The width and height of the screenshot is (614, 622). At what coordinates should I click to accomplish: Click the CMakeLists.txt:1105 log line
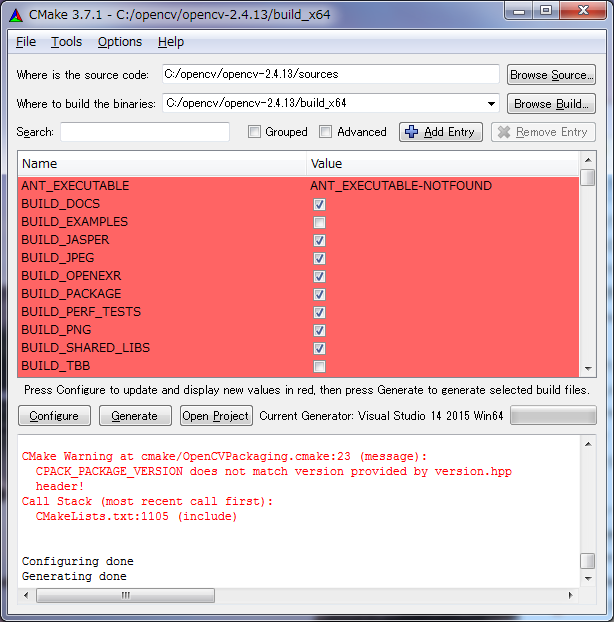tap(136, 516)
